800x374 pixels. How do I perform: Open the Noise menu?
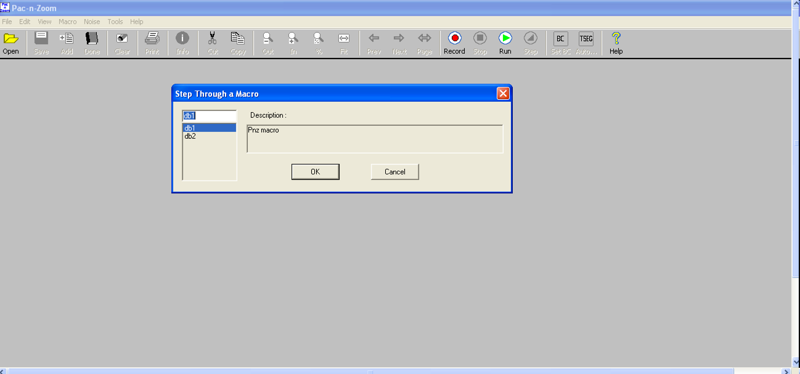[x=92, y=22]
